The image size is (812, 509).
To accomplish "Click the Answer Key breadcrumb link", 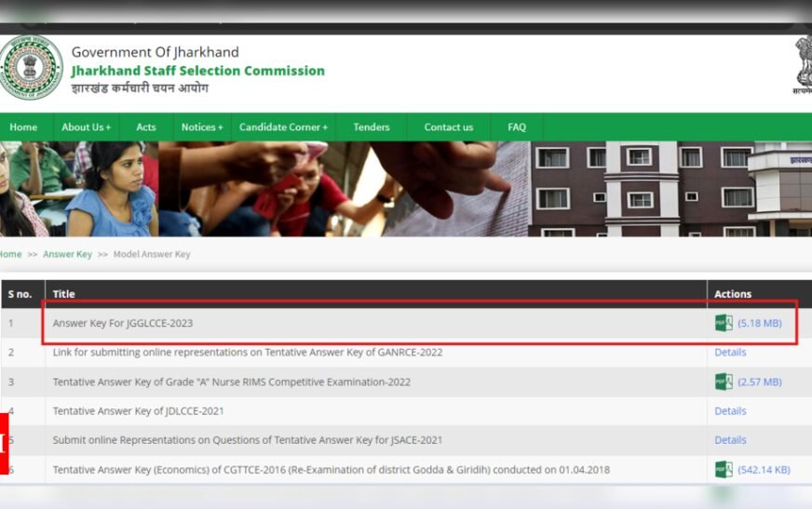I will point(67,255).
